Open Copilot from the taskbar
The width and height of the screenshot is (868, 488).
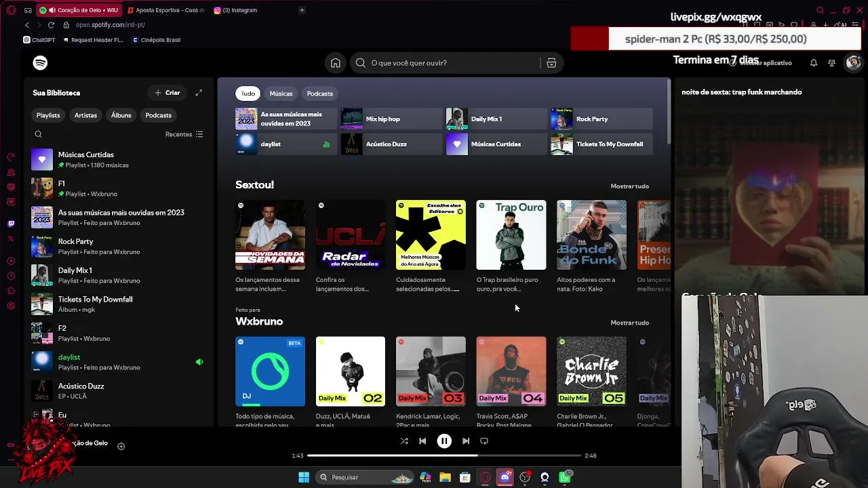click(x=425, y=477)
